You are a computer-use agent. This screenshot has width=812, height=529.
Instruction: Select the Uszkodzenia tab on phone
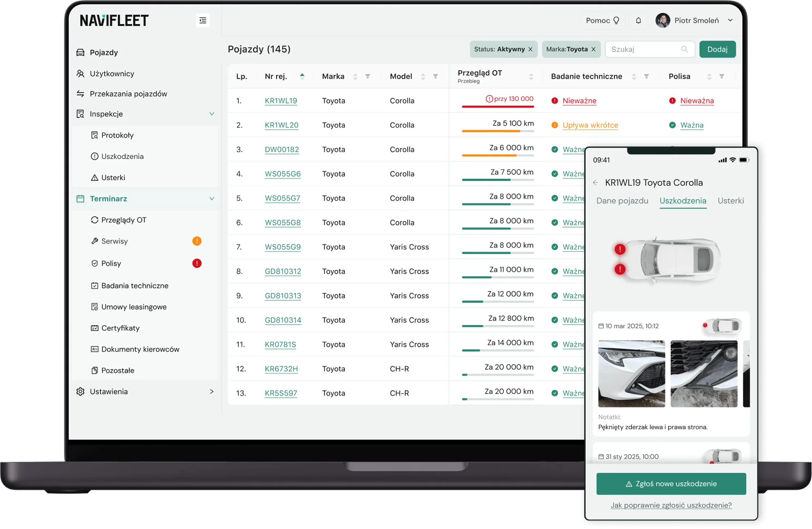click(683, 201)
